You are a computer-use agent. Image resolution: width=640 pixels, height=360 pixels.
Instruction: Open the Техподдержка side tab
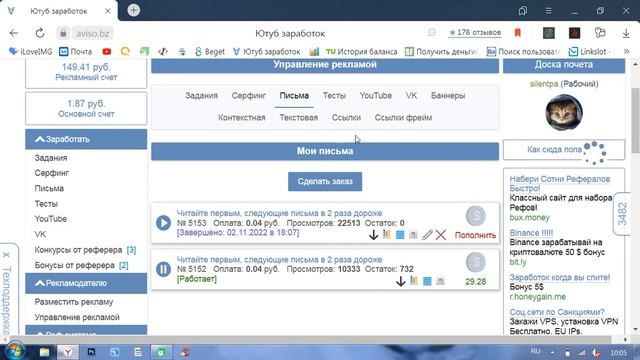[x=7, y=300]
